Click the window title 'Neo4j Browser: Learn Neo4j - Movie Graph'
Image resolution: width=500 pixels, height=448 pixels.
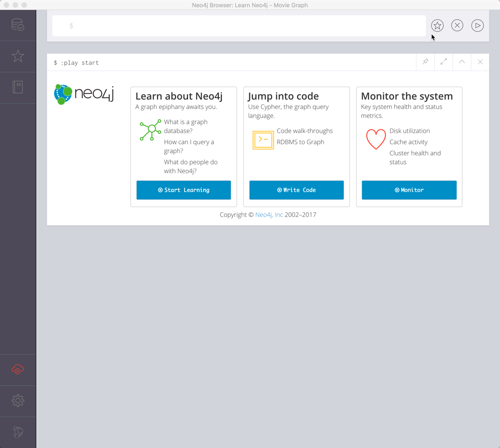(250, 5)
